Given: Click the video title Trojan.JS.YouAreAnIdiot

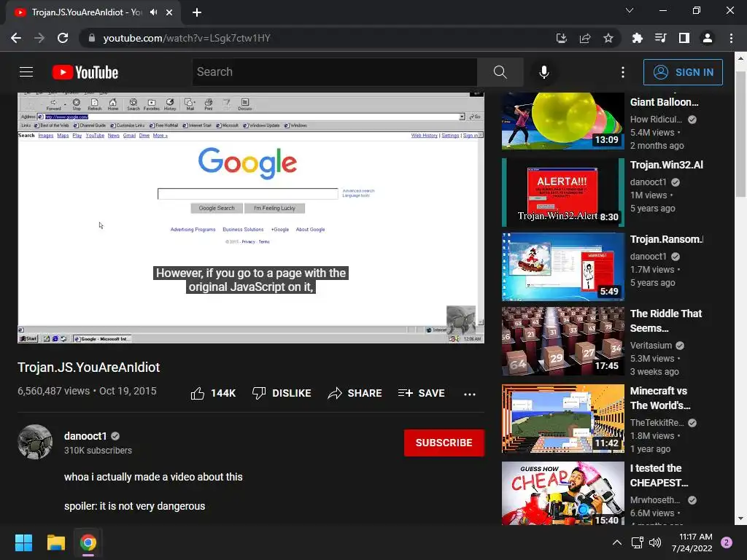Looking at the screenshot, I should [x=88, y=367].
